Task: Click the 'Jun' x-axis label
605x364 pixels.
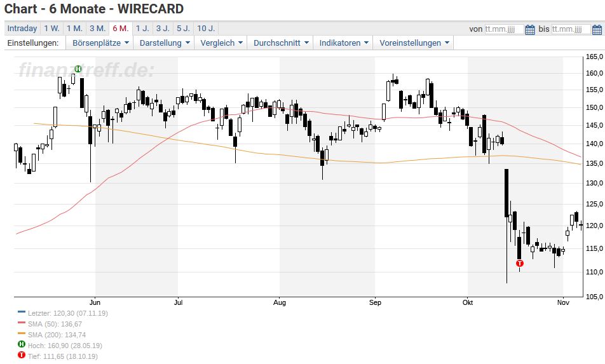Action: coord(95,302)
